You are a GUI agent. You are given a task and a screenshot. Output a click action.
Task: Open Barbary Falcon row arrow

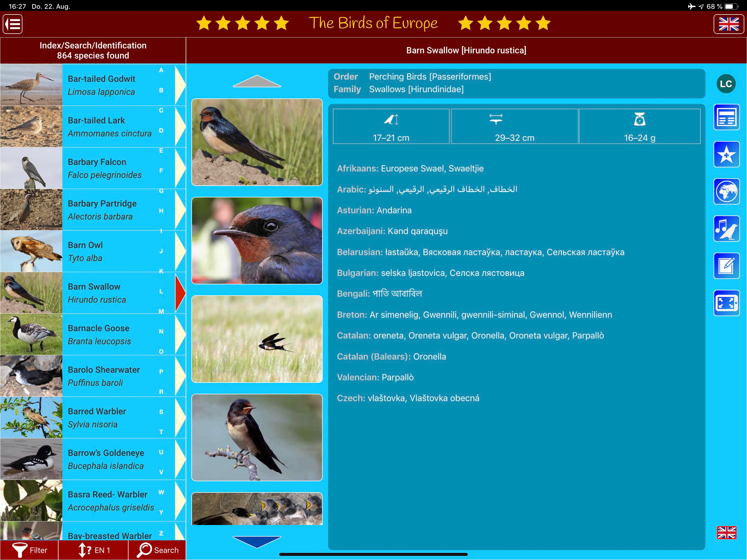180,168
